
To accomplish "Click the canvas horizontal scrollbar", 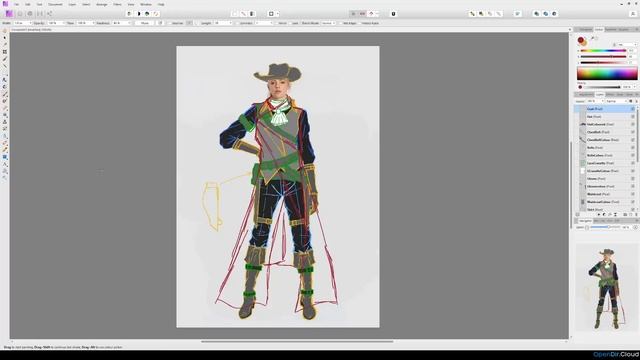I will click(x=297, y=341).
